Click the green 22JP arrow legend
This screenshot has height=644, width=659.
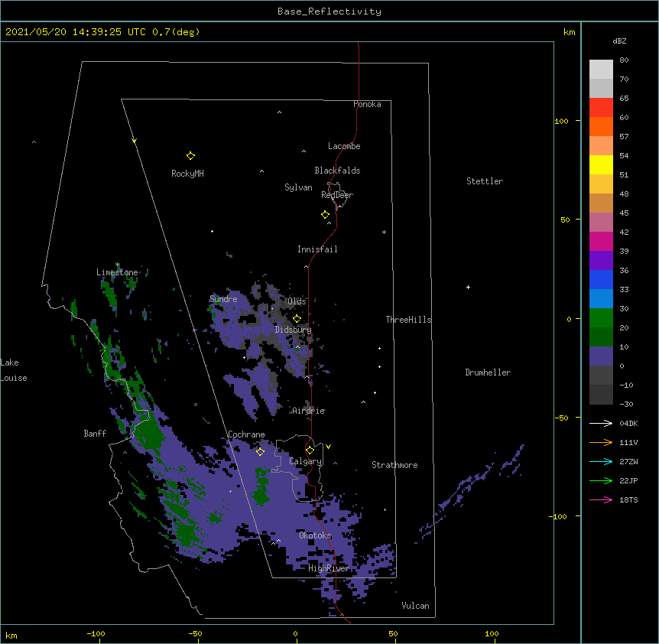pyautogui.click(x=601, y=480)
